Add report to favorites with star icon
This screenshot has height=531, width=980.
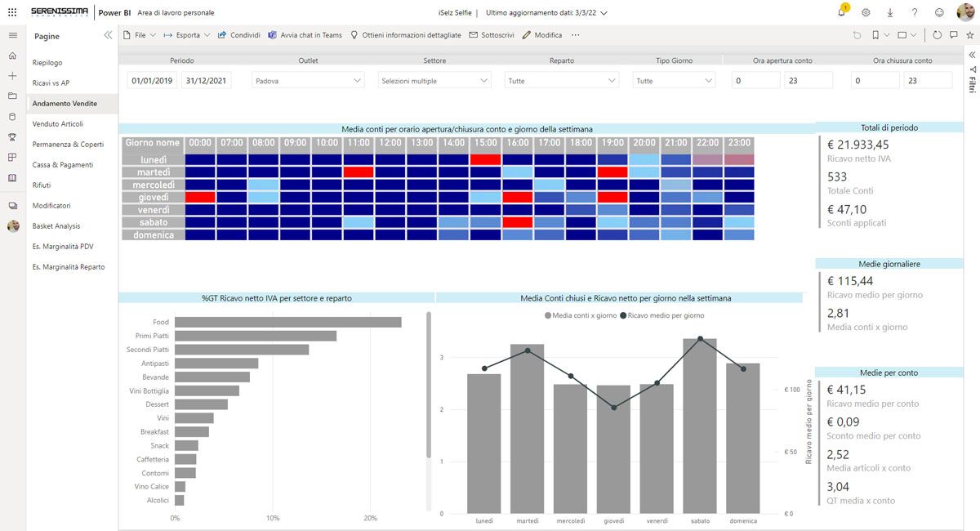969,35
